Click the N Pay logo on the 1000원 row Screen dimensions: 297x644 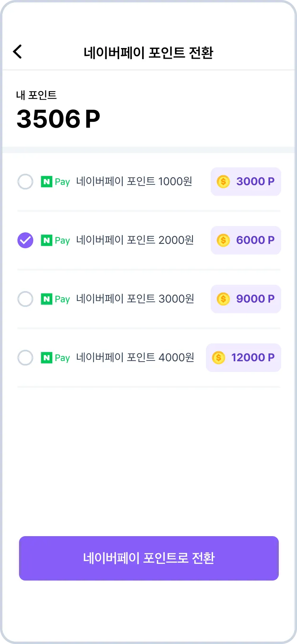(x=55, y=182)
